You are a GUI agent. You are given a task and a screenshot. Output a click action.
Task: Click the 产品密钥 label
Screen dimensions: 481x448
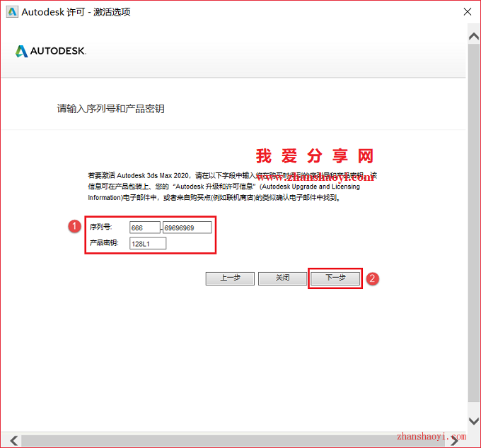point(104,242)
